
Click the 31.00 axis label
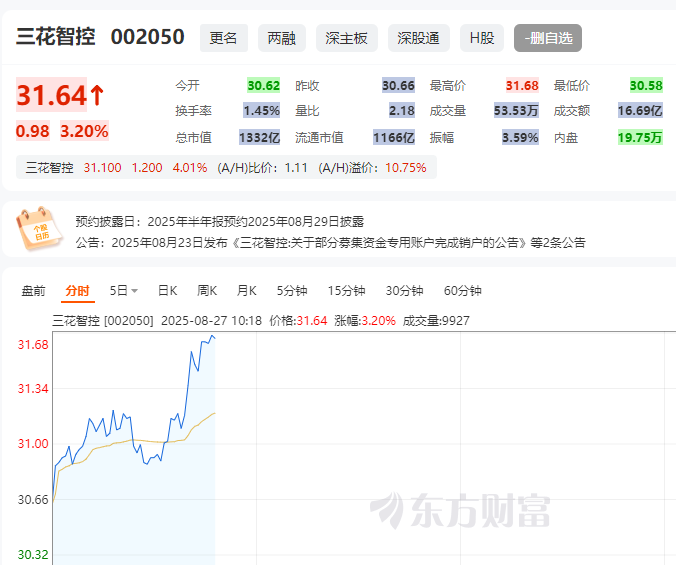33,443
